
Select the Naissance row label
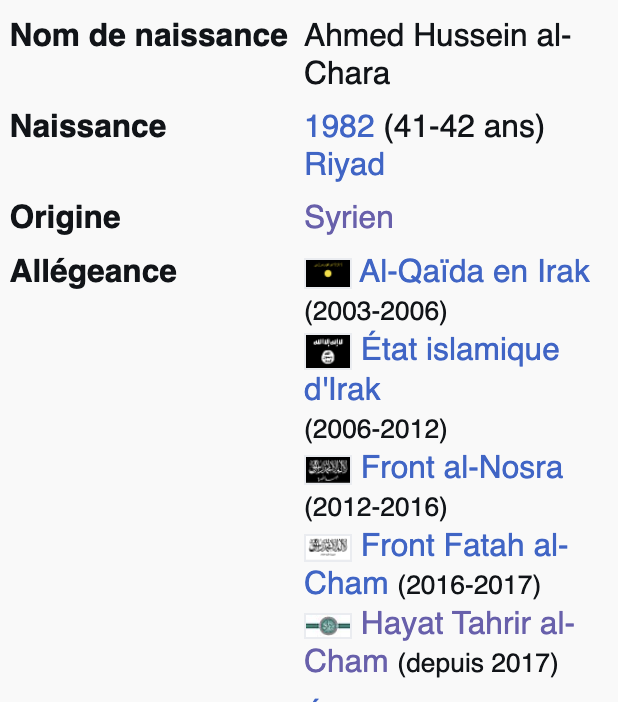pos(88,127)
